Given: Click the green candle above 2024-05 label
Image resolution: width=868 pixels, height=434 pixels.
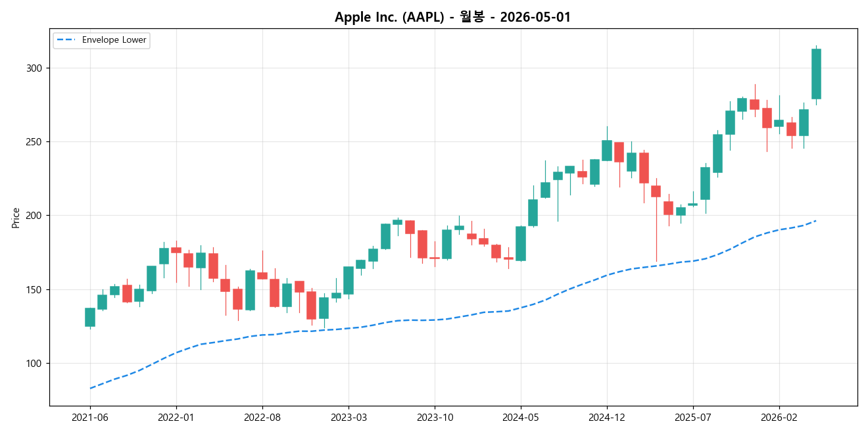Looking at the screenshot, I should [521, 243].
